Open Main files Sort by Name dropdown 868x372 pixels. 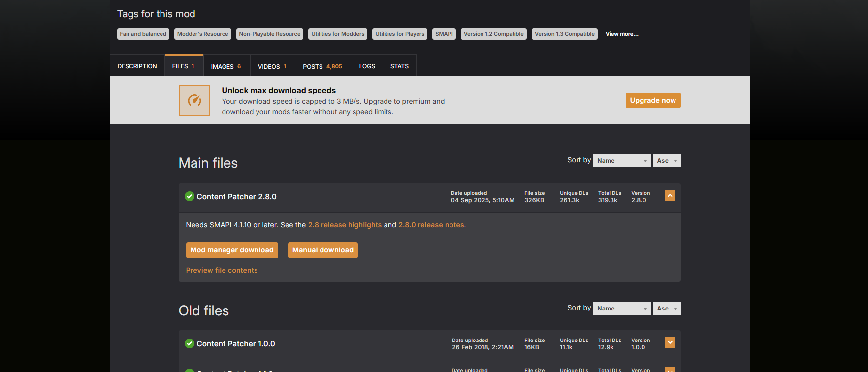point(622,161)
